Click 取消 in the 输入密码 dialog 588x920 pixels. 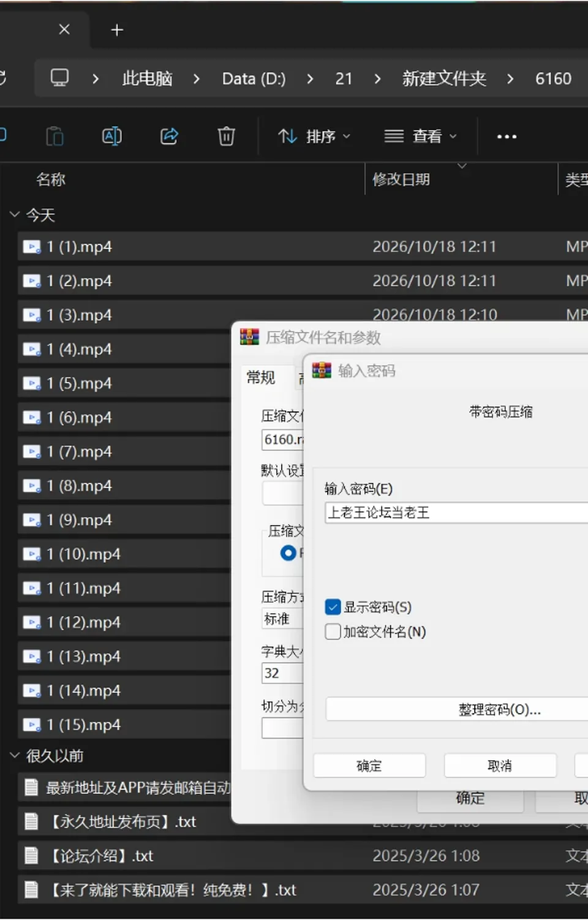pyautogui.click(x=500, y=766)
